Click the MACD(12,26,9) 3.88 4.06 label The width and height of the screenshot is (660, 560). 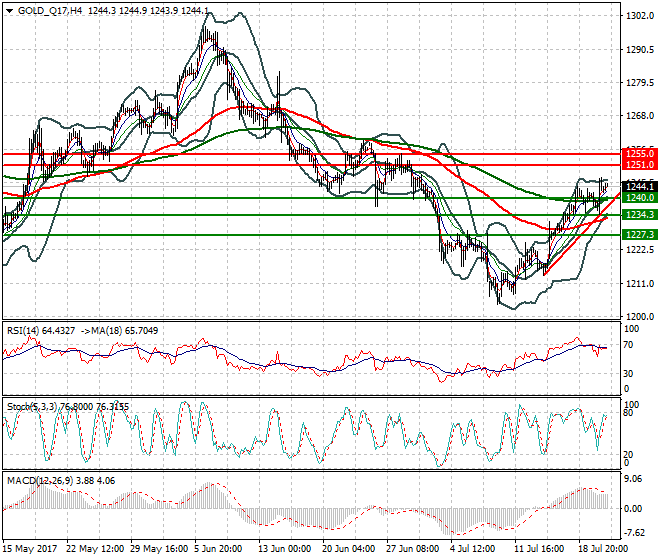click(61, 480)
